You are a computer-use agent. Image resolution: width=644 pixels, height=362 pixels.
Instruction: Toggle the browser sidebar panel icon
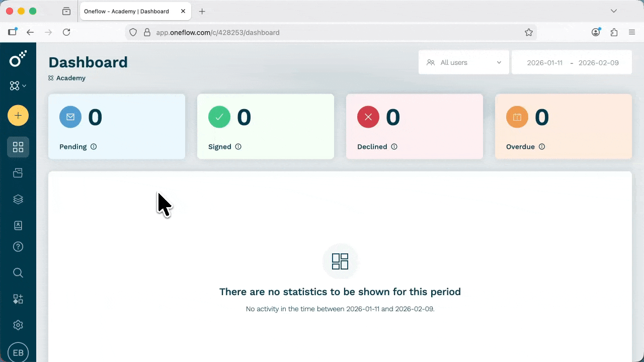[x=13, y=32]
